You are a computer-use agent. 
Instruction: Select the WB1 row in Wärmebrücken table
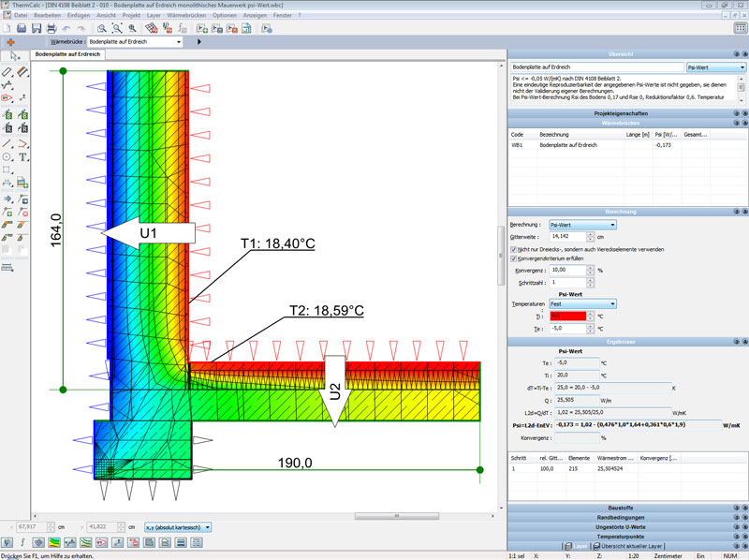(627, 145)
